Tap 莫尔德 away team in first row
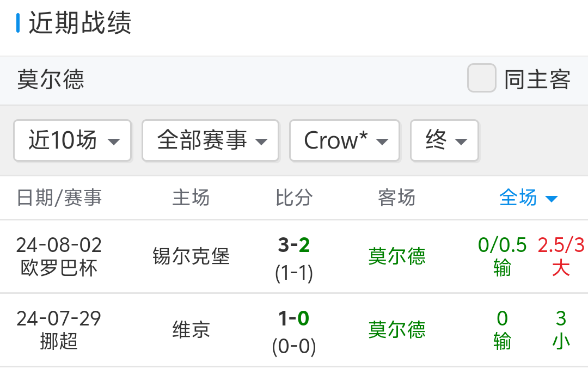588x375 pixels. 397,256
